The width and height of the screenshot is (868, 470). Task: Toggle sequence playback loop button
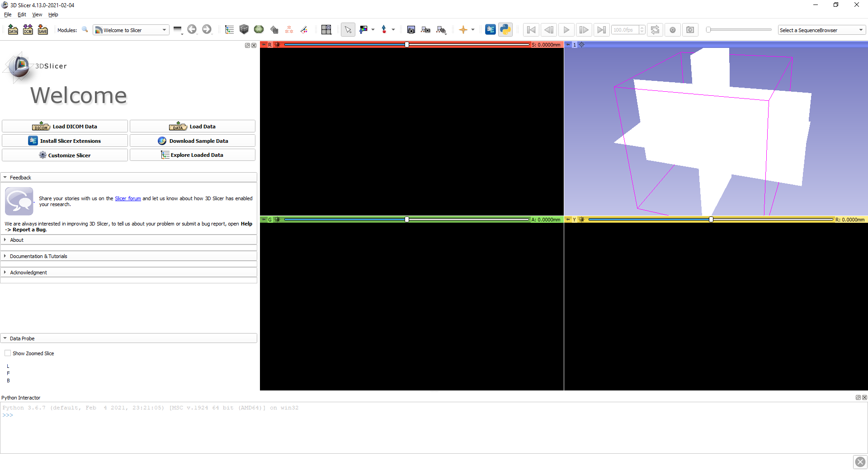[x=655, y=30]
